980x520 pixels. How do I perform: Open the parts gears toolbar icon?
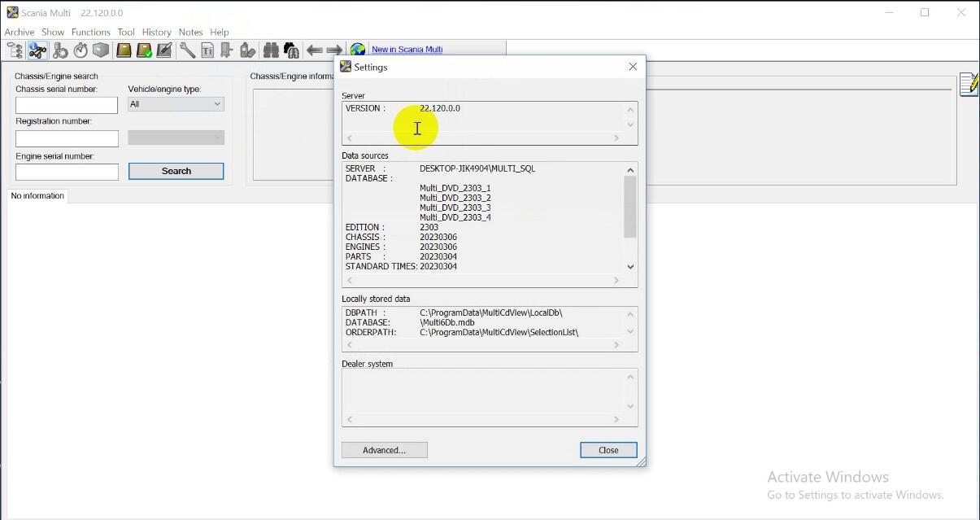(x=59, y=50)
